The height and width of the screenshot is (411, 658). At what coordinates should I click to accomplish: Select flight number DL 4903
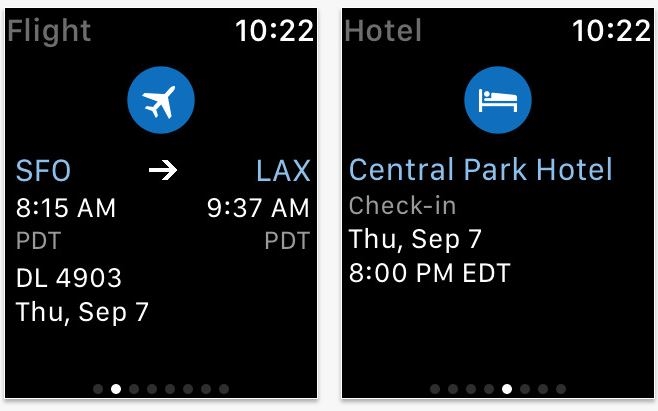(69, 277)
